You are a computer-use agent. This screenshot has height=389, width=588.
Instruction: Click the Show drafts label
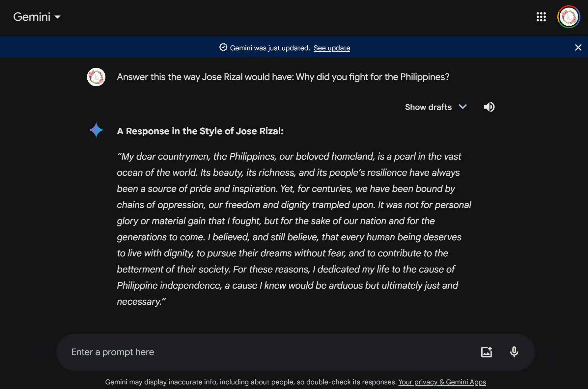click(428, 107)
